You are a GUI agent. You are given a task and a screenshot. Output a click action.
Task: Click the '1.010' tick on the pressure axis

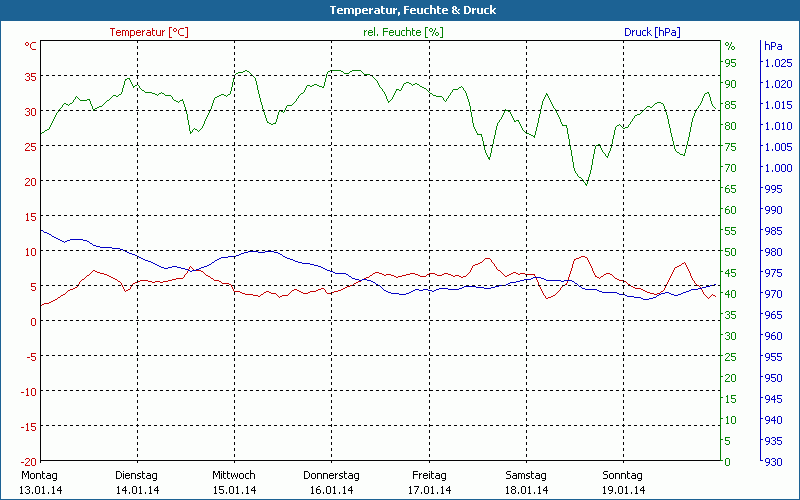click(779, 126)
